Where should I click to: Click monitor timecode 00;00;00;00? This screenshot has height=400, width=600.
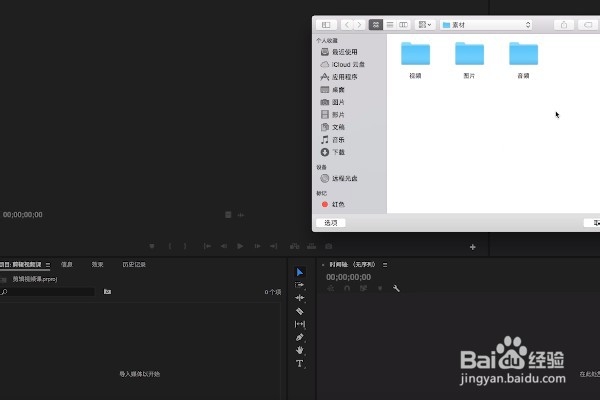[23, 215]
